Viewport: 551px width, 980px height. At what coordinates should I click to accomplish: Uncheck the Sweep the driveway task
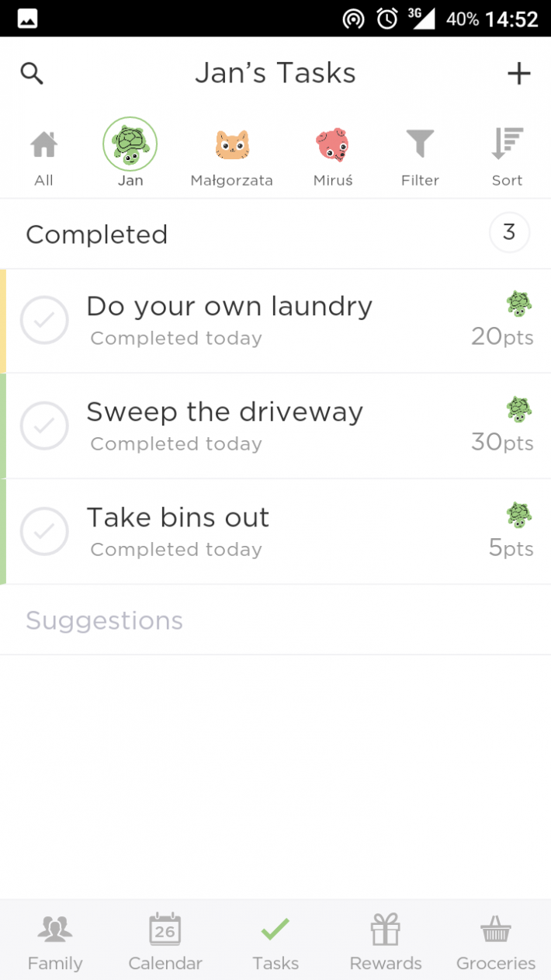click(x=44, y=425)
